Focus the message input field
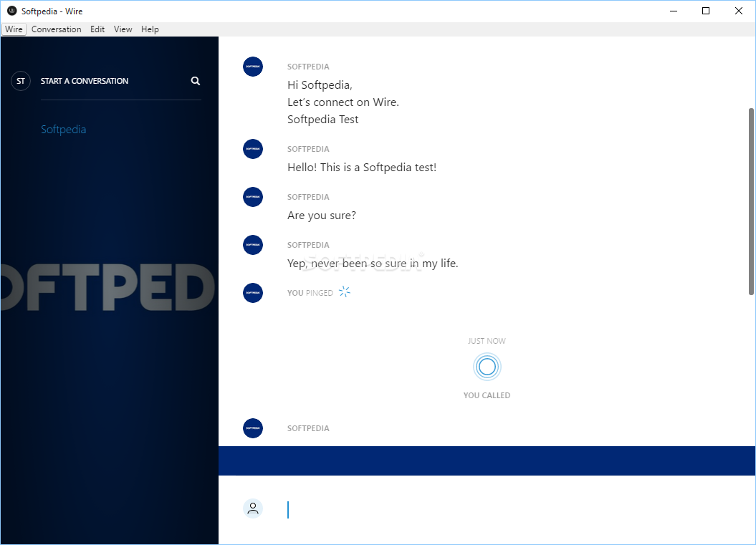The width and height of the screenshot is (756, 545). (511, 510)
